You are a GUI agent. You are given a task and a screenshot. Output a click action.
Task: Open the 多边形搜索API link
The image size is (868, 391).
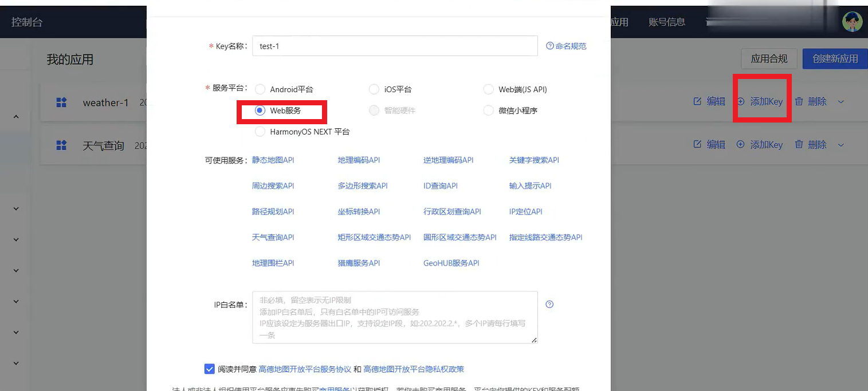[363, 185]
